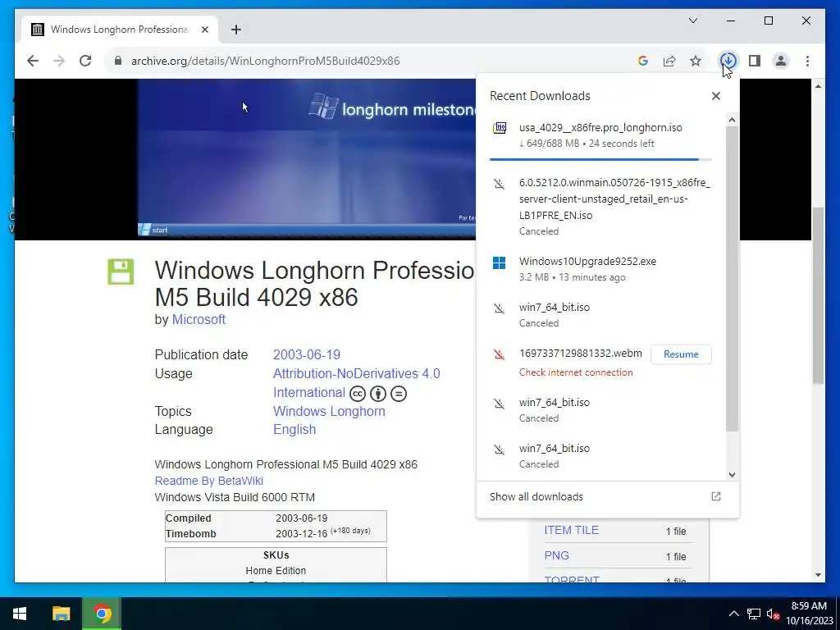Click the attribution person license icon
Image resolution: width=840 pixels, height=630 pixels.
(x=378, y=394)
